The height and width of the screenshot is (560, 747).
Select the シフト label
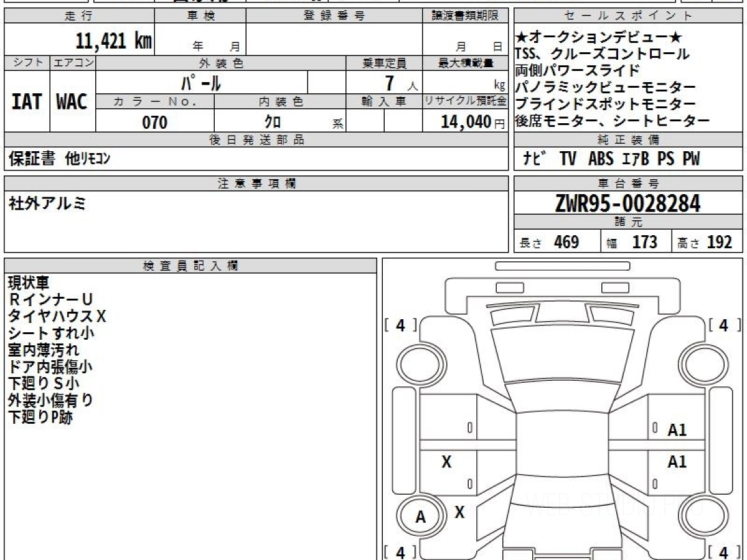click(x=27, y=63)
